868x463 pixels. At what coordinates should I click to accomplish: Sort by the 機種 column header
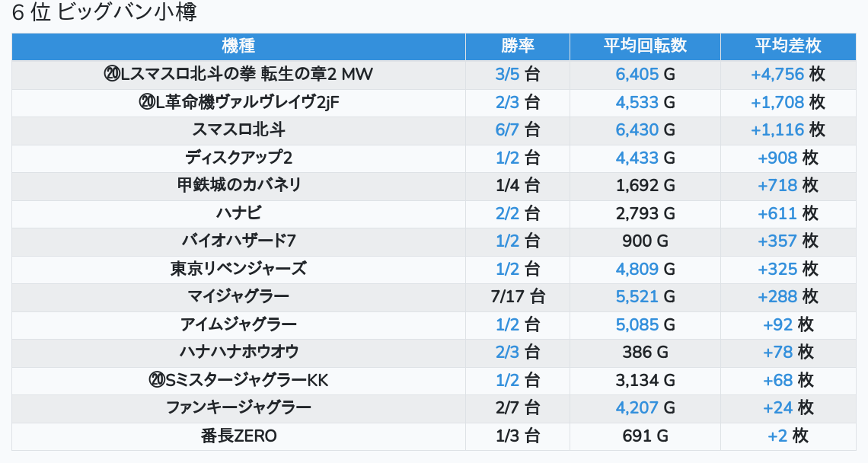point(238,46)
